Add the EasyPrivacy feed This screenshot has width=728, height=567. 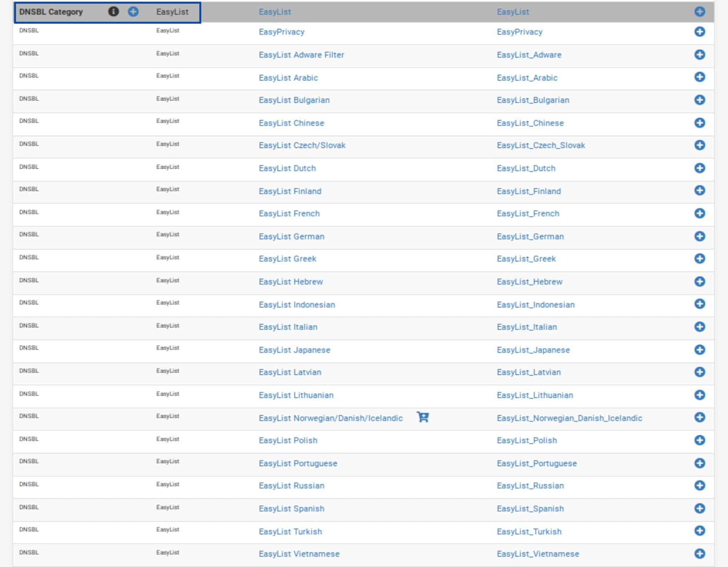pos(699,32)
